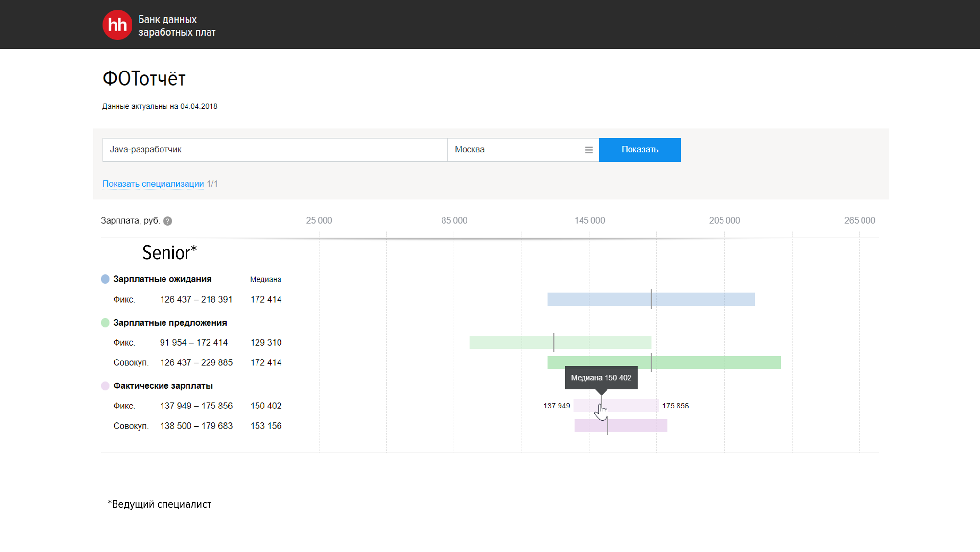Click the green Зарплатные предложения legend dot
980x552 pixels.
105,323
